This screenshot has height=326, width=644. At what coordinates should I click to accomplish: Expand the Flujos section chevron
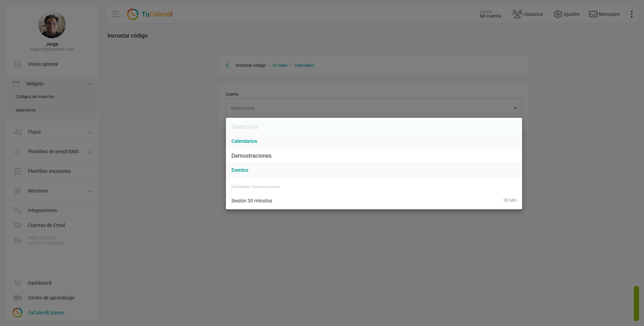pos(90,132)
